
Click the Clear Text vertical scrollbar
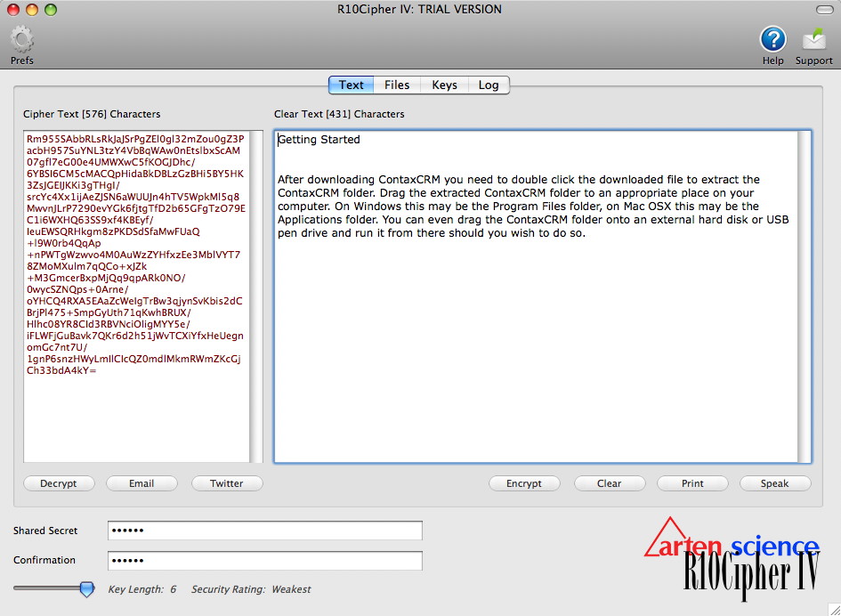(x=805, y=296)
